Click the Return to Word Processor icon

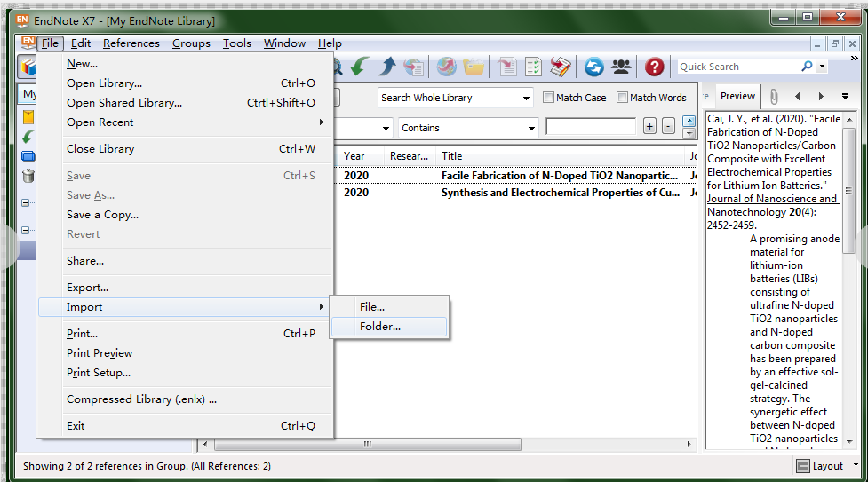pos(561,67)
